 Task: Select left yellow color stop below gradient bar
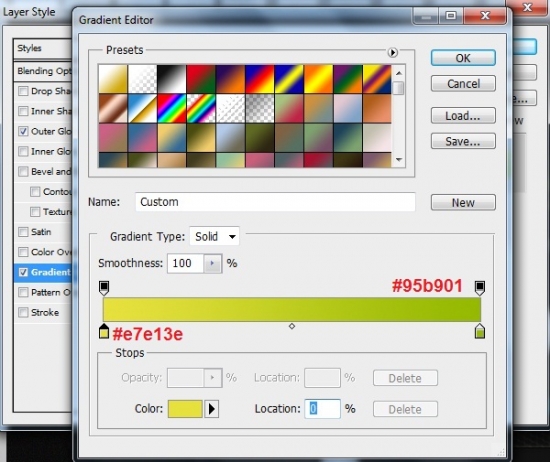coord(104,332)
